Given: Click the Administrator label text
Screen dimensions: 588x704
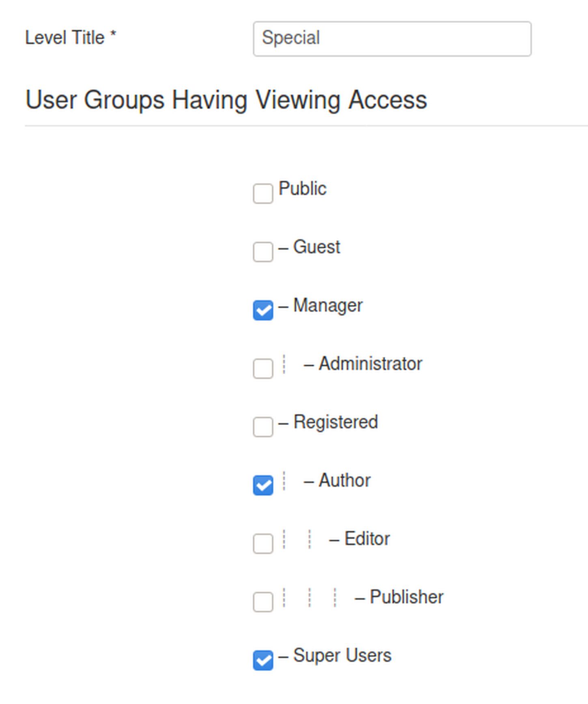Looking at the screenshot, I should [x=370, y=364].
